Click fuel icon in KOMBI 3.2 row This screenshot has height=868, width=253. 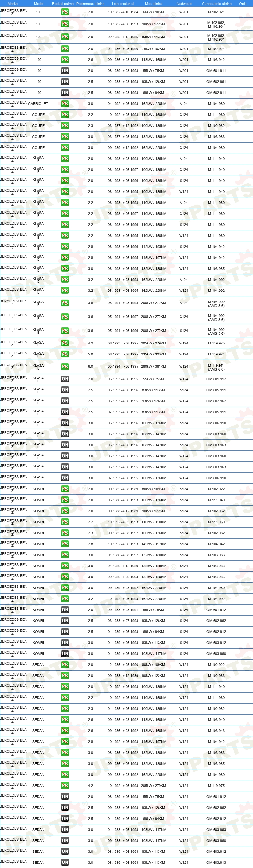[65, 599]
